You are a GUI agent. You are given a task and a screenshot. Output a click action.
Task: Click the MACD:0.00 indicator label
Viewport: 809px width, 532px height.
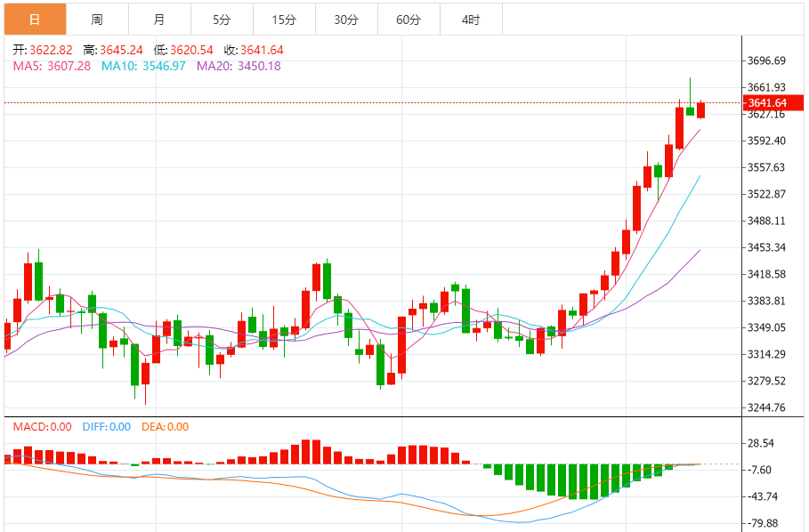click(x=43, y=427)
